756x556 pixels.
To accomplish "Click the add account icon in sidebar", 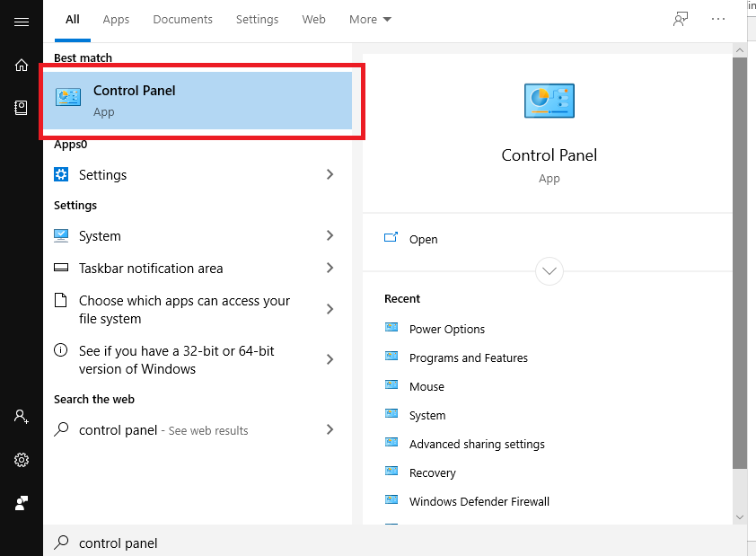I will 22,417.
